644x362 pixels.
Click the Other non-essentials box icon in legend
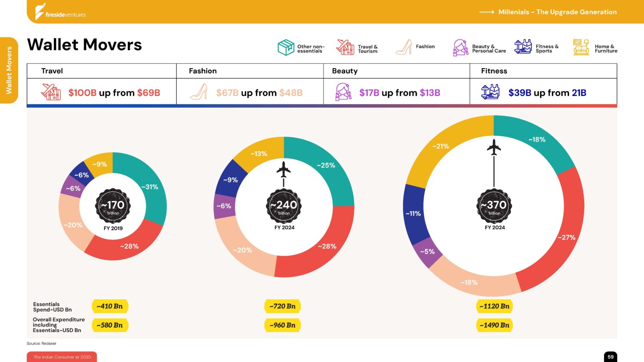tap(286, 47)
